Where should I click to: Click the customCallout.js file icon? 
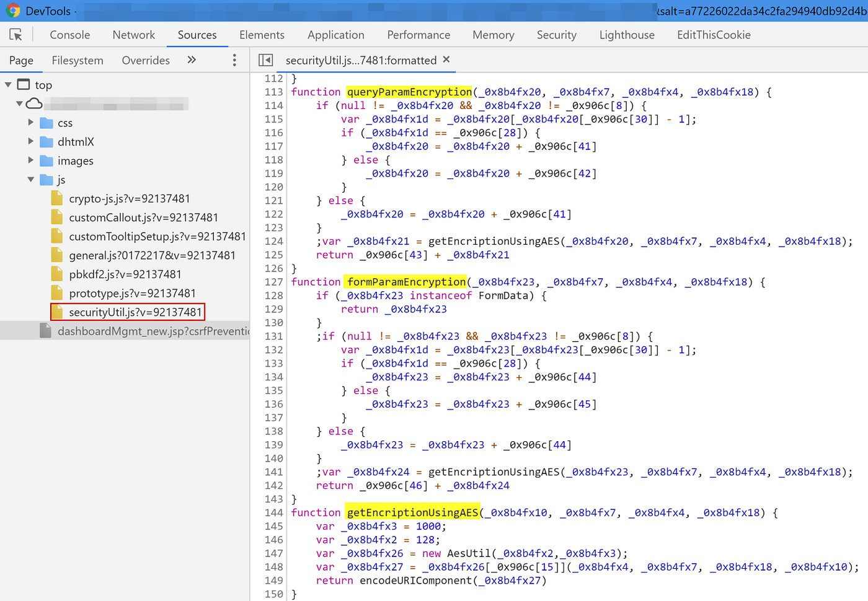pyautogui.click(x=56, y=217)
